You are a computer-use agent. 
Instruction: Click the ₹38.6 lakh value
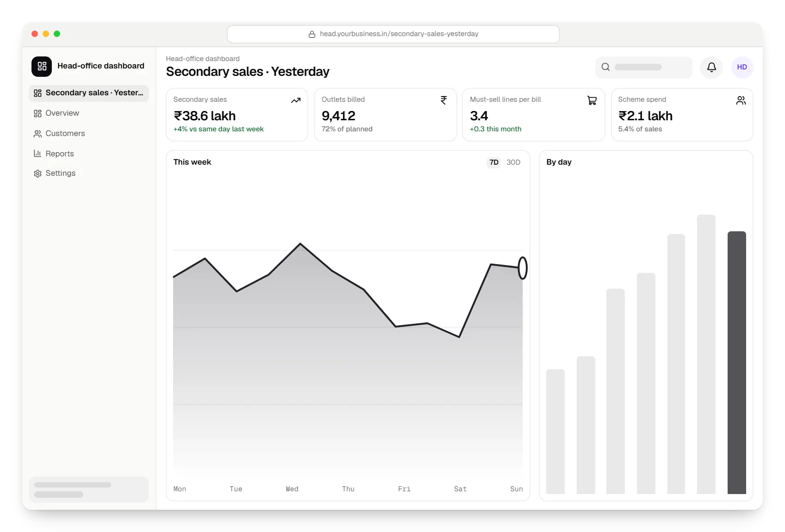(205, 116)
